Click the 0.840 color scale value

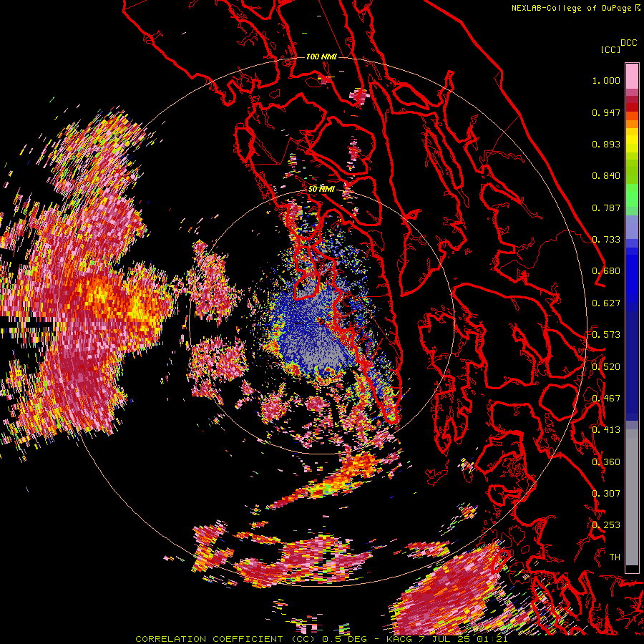click(606, 176)
